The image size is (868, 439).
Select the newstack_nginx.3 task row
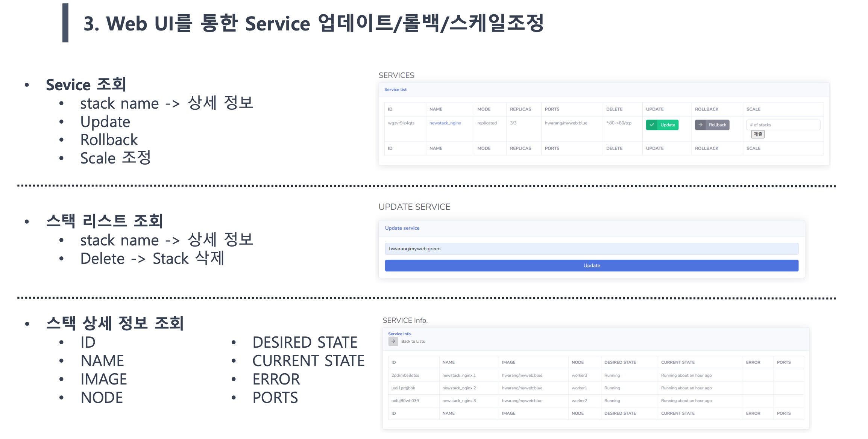click(x=459, y=401)
